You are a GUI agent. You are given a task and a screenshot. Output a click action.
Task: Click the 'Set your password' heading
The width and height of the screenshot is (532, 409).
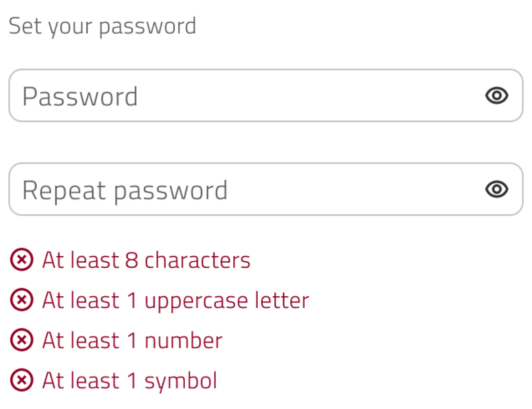102,26
